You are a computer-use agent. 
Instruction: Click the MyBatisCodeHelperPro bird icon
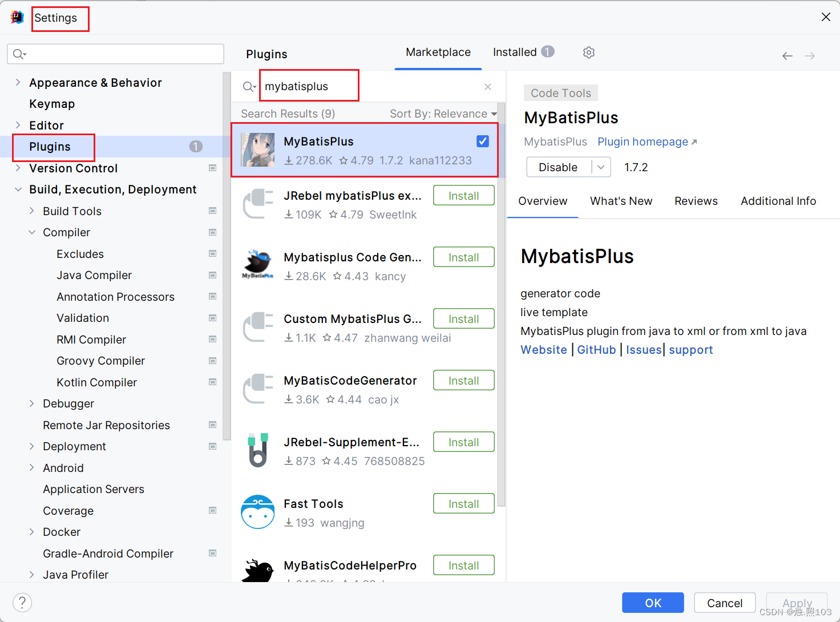[258, 571]
